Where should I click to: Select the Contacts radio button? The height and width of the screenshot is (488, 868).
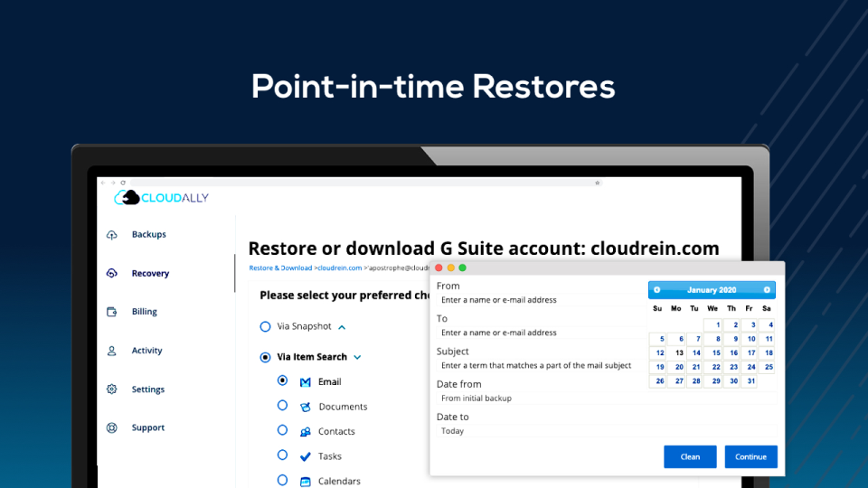coord(282,430)
